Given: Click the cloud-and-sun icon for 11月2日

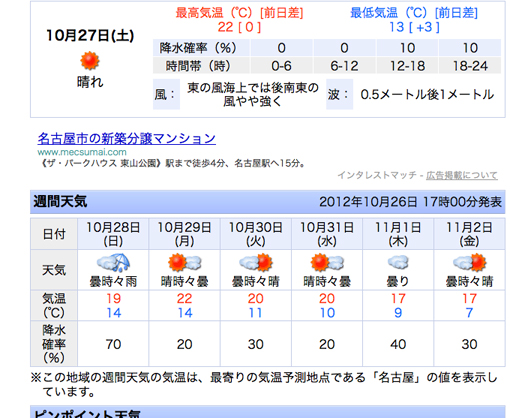Looking at the screenshot, I should (x=470, y=262).
